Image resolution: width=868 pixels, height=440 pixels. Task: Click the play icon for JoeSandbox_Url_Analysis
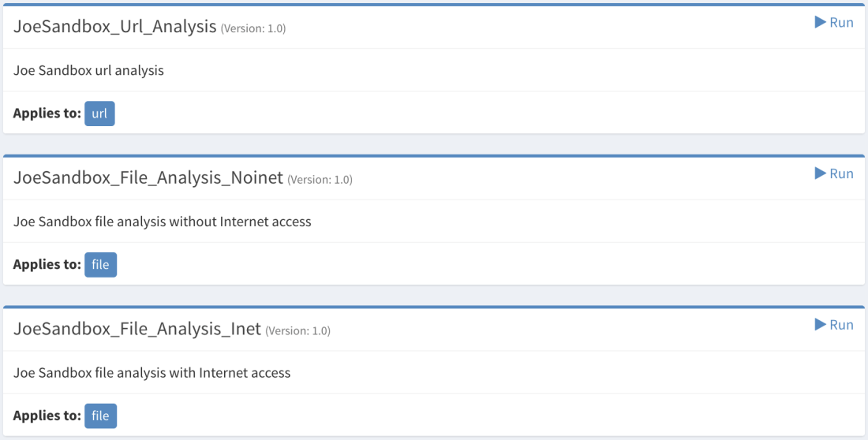pos(820,22)
